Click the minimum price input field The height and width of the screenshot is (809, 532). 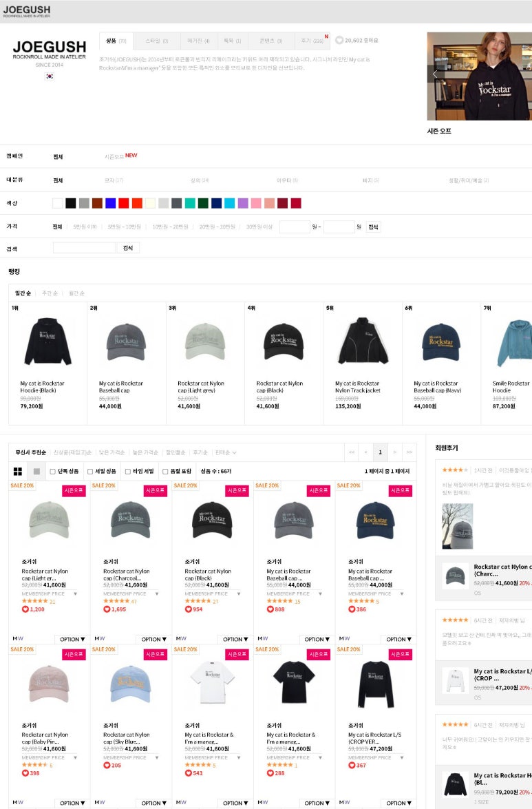click(x=295, y=227)
